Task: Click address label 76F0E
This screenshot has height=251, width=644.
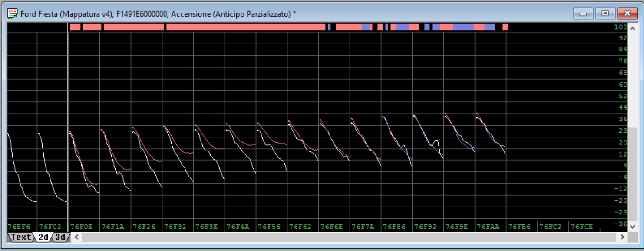Action: pyautogui.click(x=82, y=227)
